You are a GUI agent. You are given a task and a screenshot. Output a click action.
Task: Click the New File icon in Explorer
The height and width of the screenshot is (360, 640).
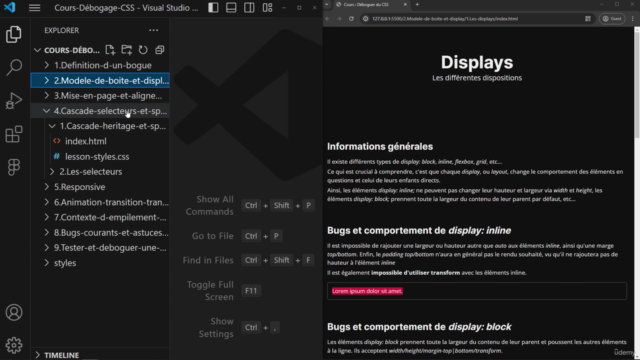pyautogui.click(x=110, y=50)
